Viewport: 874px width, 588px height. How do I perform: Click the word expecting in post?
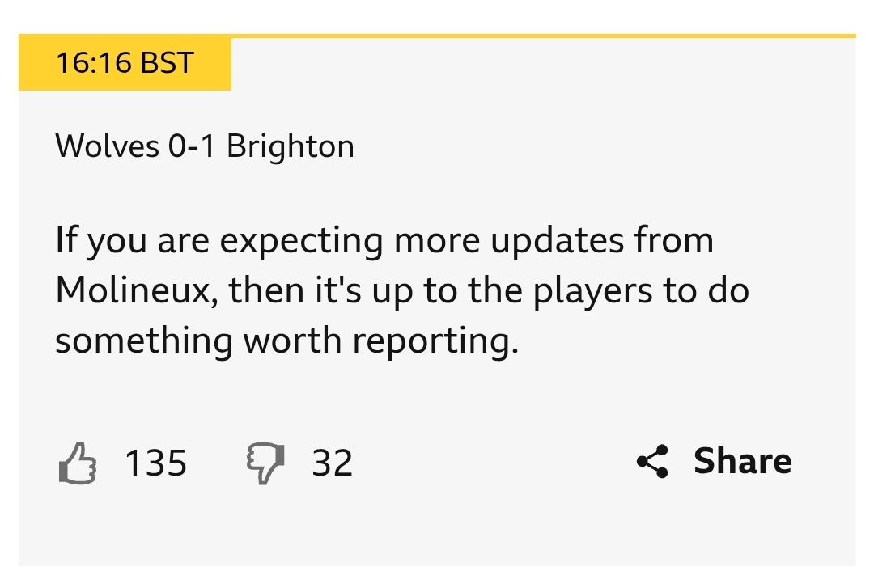coord(301,243)
